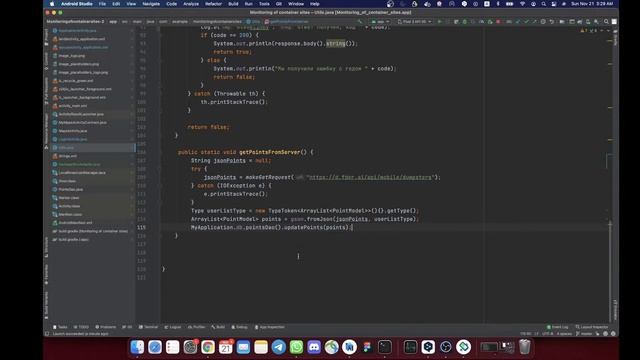This screenshot has width=640, height=360.
Task: Open the App Inspection tool window tab
Action: pyautogui.click(x=269, y=327)
